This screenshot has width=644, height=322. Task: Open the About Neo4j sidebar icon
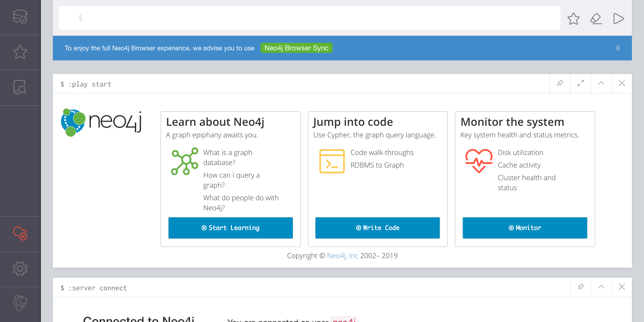(20, 303)
